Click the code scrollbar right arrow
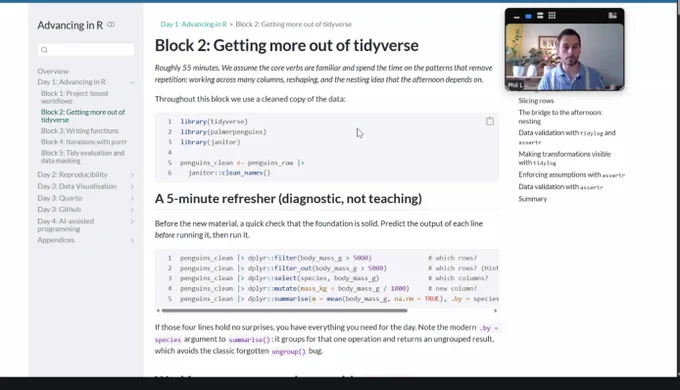Screen dimensions: 680x390 495,311
